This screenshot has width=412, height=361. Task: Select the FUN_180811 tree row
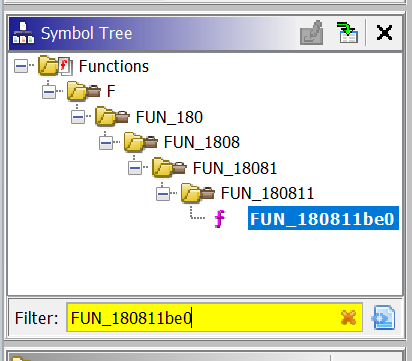point(267,193)
